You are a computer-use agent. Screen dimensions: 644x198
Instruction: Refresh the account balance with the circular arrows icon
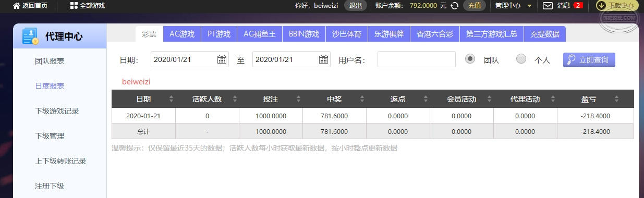tap(455, 6)
